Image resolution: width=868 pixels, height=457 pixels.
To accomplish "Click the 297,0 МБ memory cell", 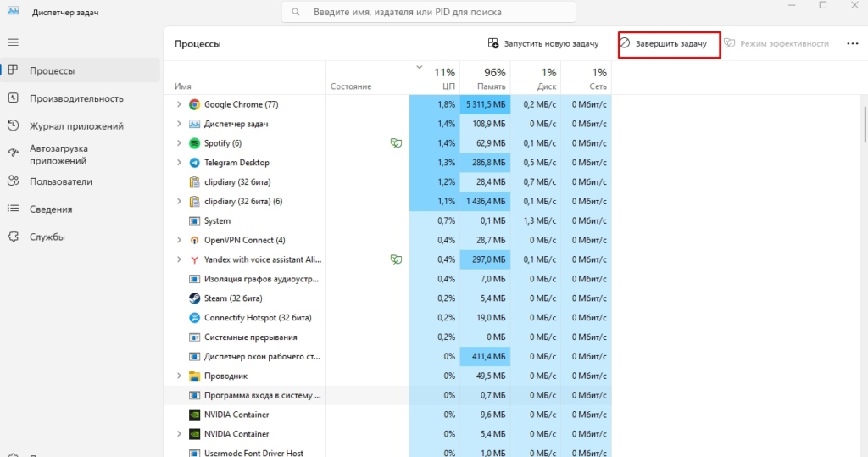I will pyautogui.click(x=485, y=259).
